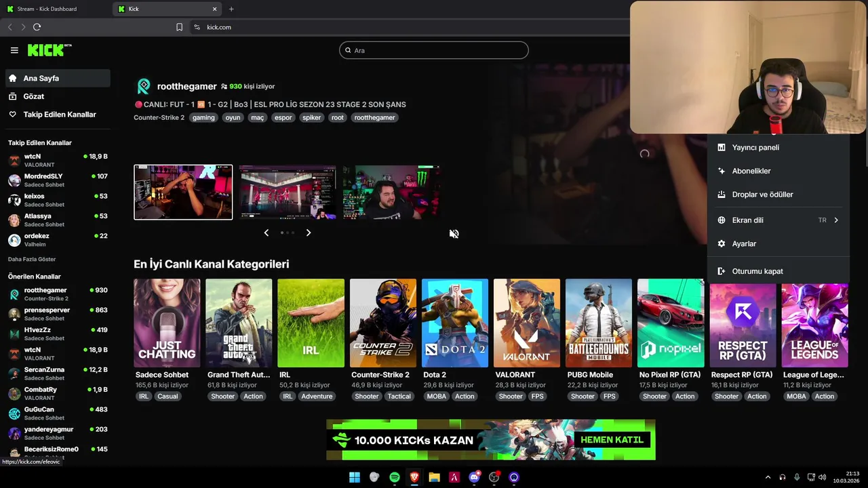Click the Takip Edilen Kanallar heart icon
The width and height of the screenshot is (868, 488).
pyautogui.click(x=12, y=115)
